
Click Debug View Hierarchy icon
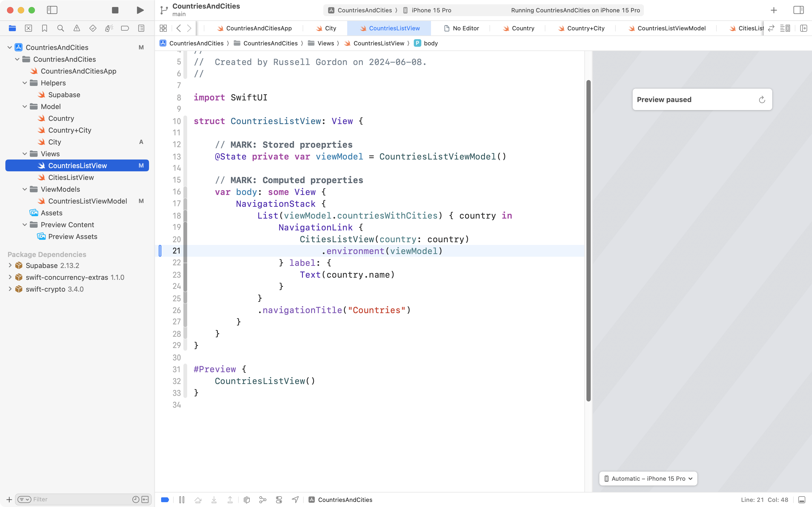pyautogui.click(x=247, y=500)
